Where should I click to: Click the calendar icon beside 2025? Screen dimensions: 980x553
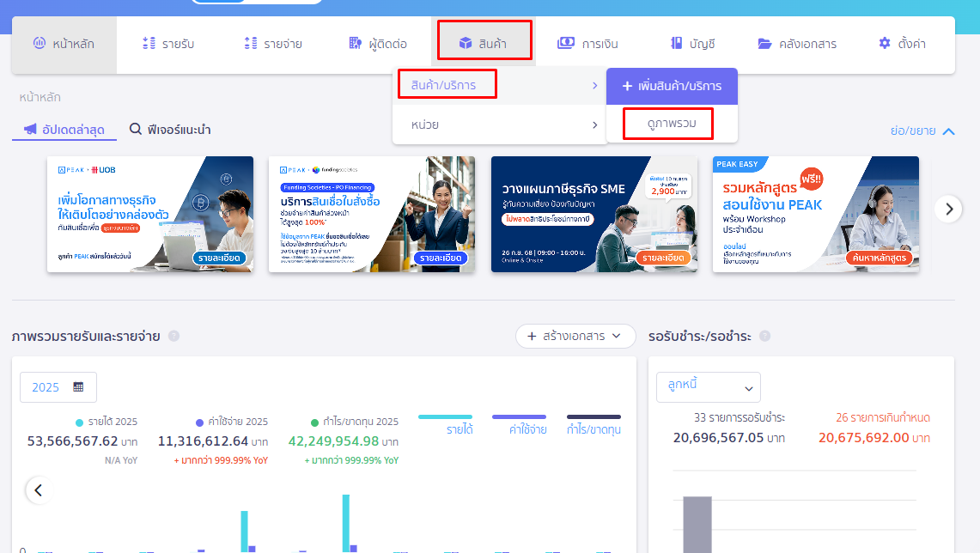(78, 386)
